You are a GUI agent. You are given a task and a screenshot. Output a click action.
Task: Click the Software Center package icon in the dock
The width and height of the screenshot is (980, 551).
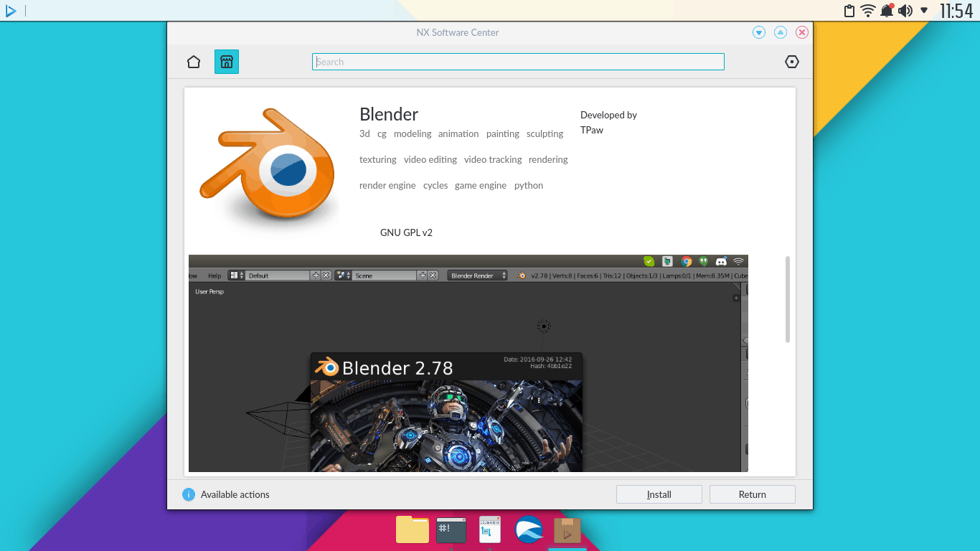point(567,530)
